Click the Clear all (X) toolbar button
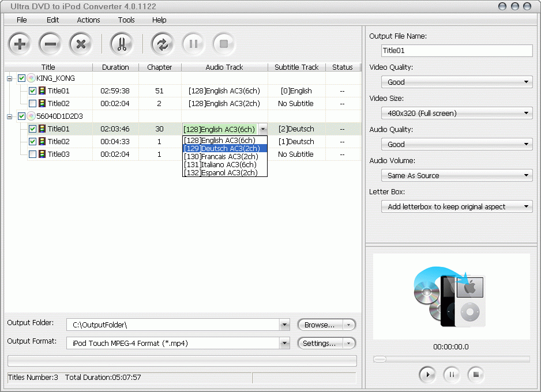Viewport: 541px width, 392px height. pyautogui.click(x=81, y=44)
